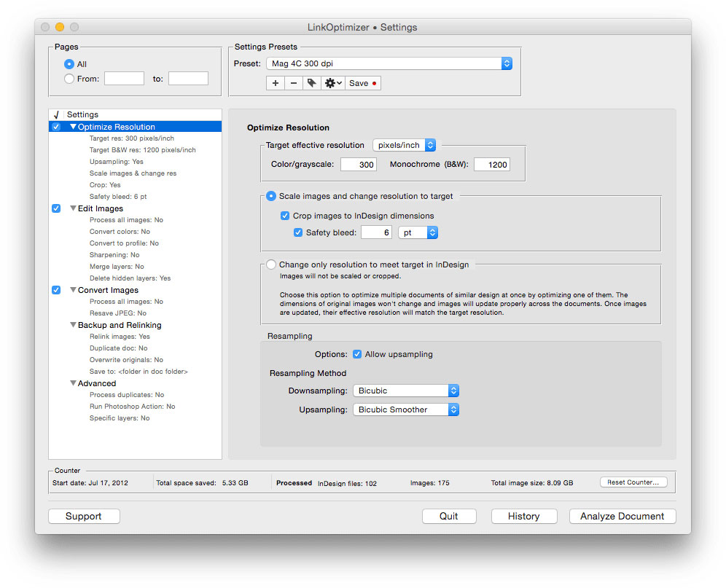Select the Advanced settings category
726x588 pixels.
(x=97, y=383)
